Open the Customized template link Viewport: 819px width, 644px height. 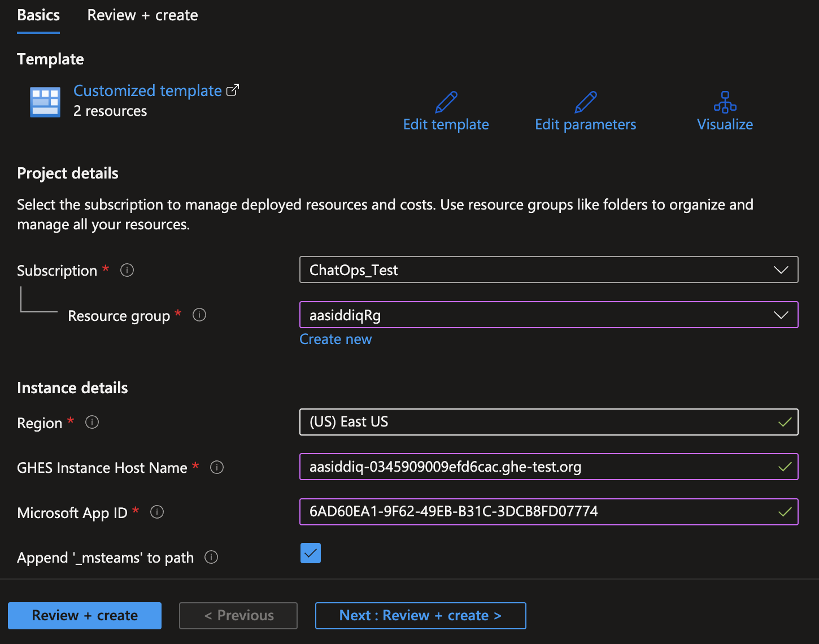coord(147,90)
